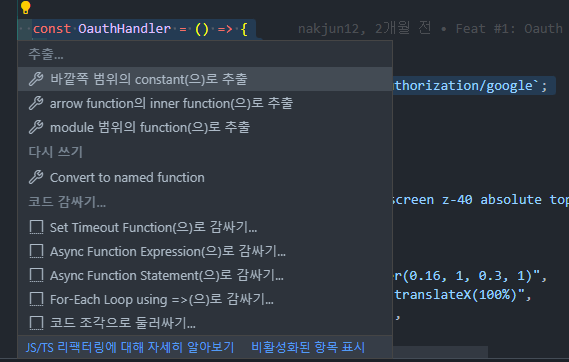Choose arrow function의 inner function(으)로 추출
The width and height of the screenshot is (569, 362).
pos(205,103)
